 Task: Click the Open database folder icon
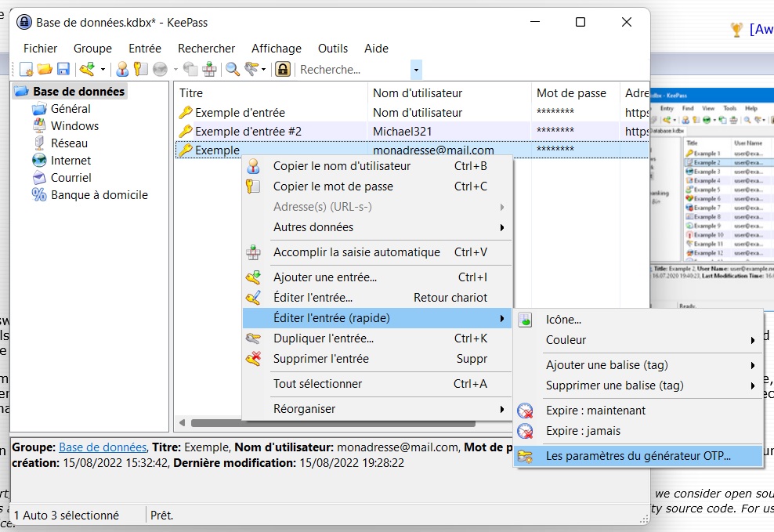tap(45, 70)
